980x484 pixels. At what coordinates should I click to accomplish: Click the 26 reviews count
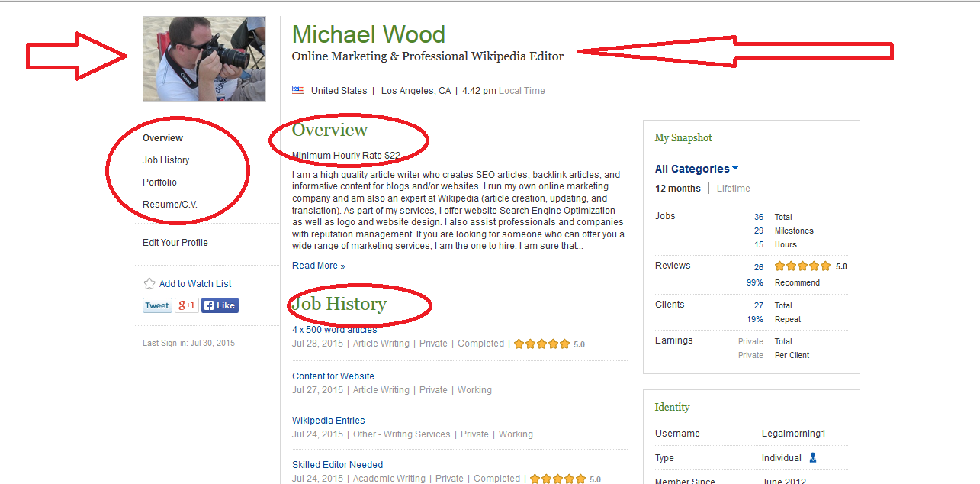click(x=759, y=267)
